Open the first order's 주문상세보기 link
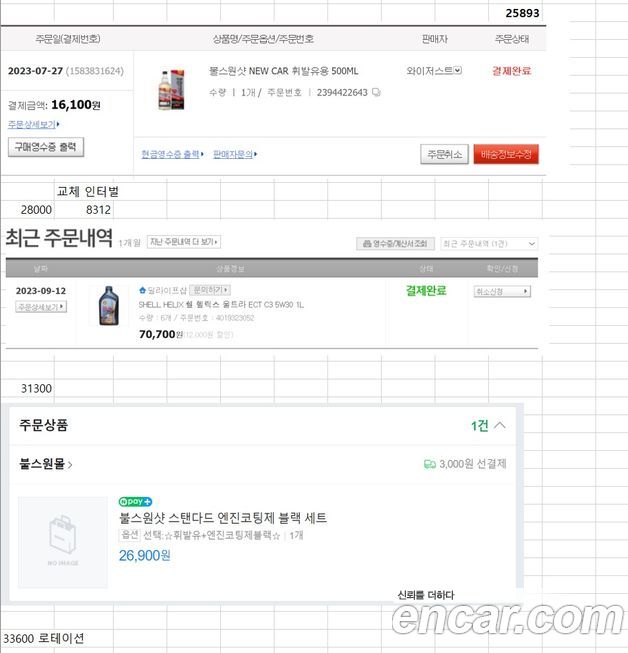 point(33,124)
